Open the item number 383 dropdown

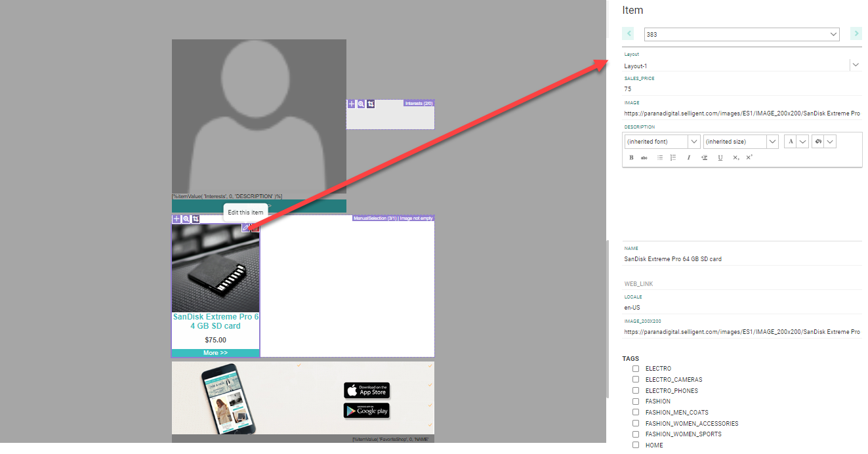pos(741,34)
